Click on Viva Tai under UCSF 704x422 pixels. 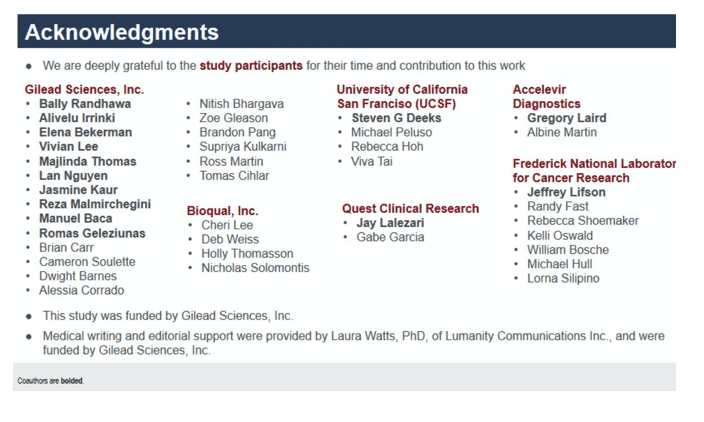coord(372,161)
